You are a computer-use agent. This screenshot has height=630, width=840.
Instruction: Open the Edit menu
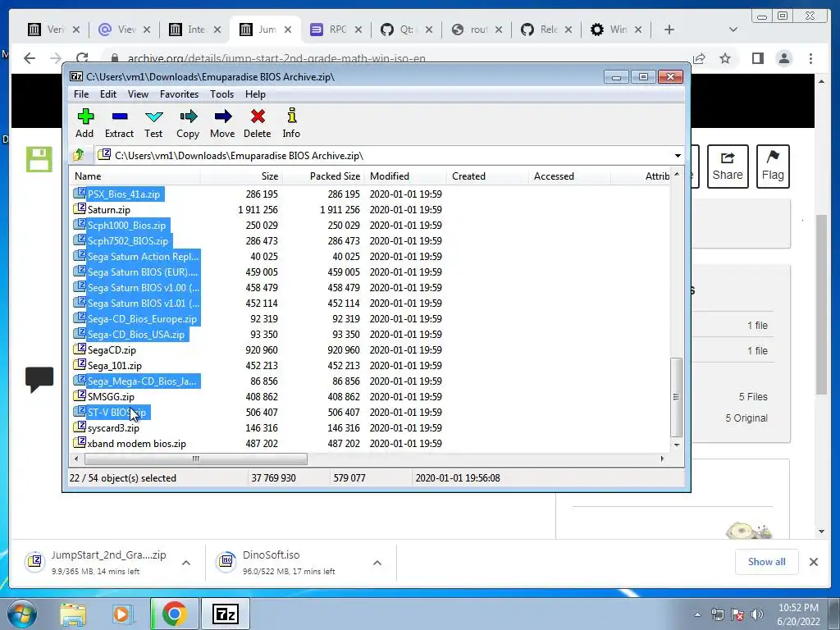click(108, 94)
